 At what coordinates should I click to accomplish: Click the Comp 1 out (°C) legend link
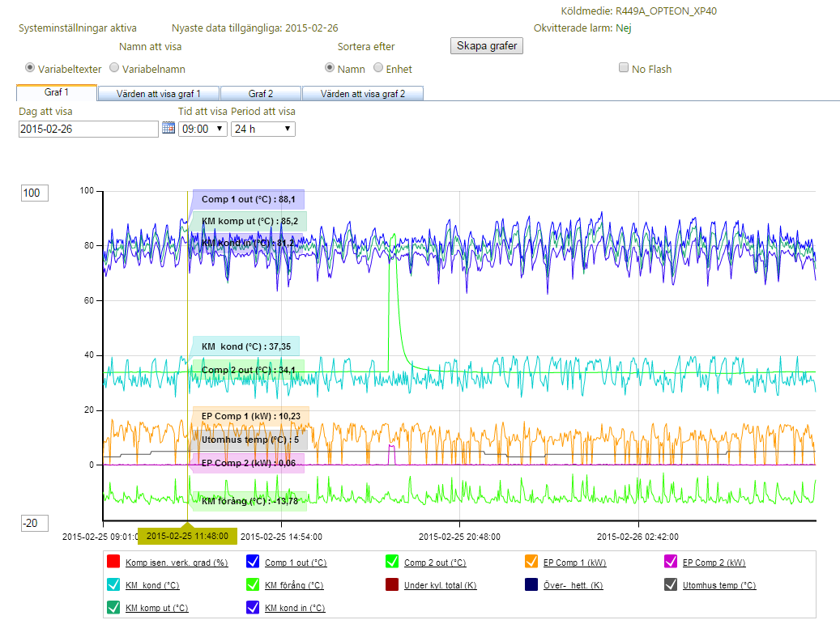pyautogui.click(x=296, y=563)
